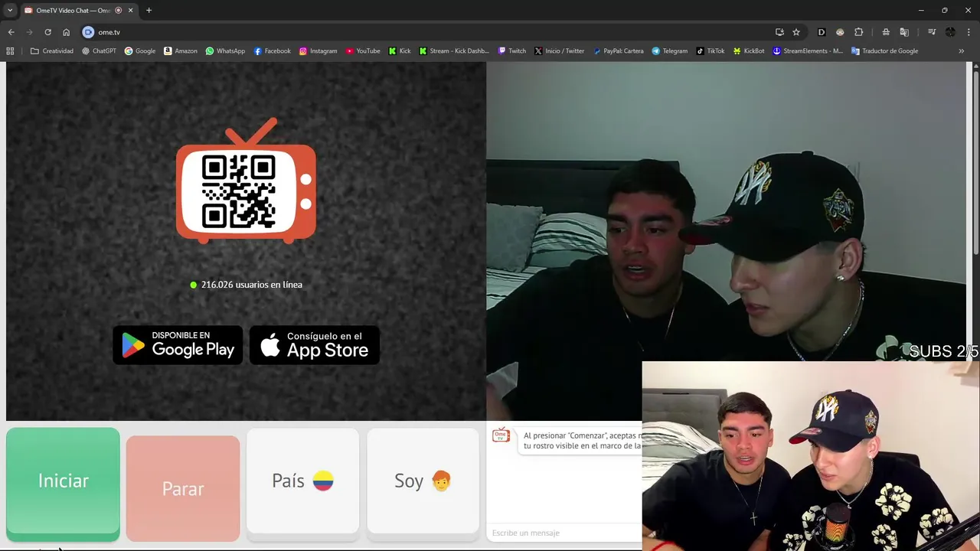The width and height of the screenshot is (980, 551).
Task: Open the Telegram bookmark
Action: click(670, 51)
